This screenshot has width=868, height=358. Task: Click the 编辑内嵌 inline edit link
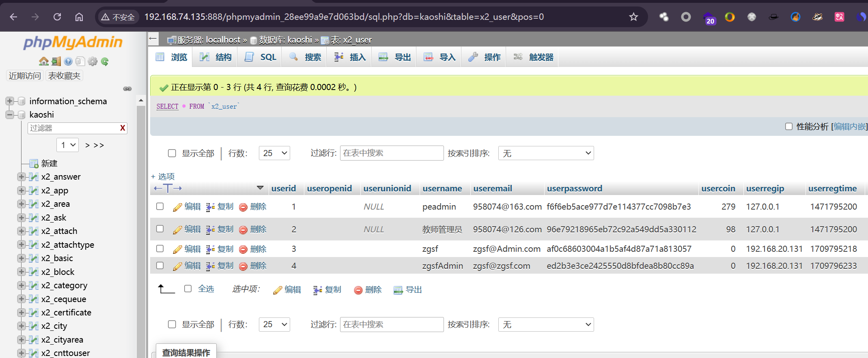[849, 126]
